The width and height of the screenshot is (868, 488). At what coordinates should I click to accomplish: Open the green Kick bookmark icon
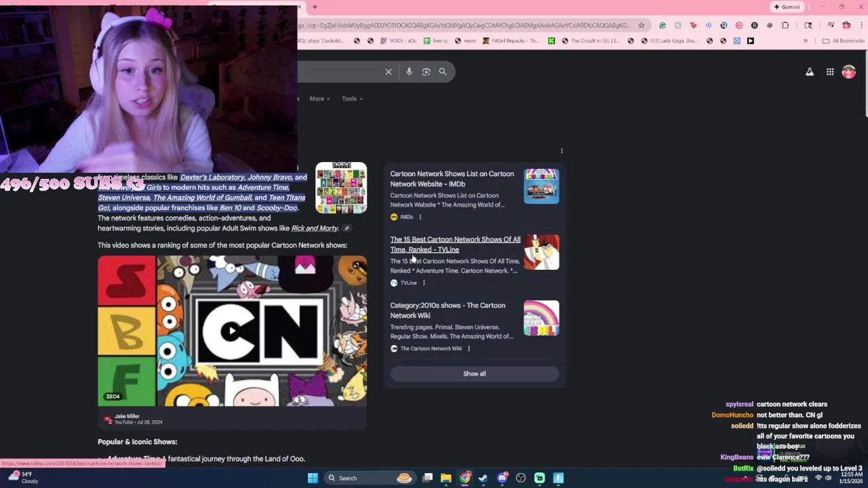click(x=551, y=41)
